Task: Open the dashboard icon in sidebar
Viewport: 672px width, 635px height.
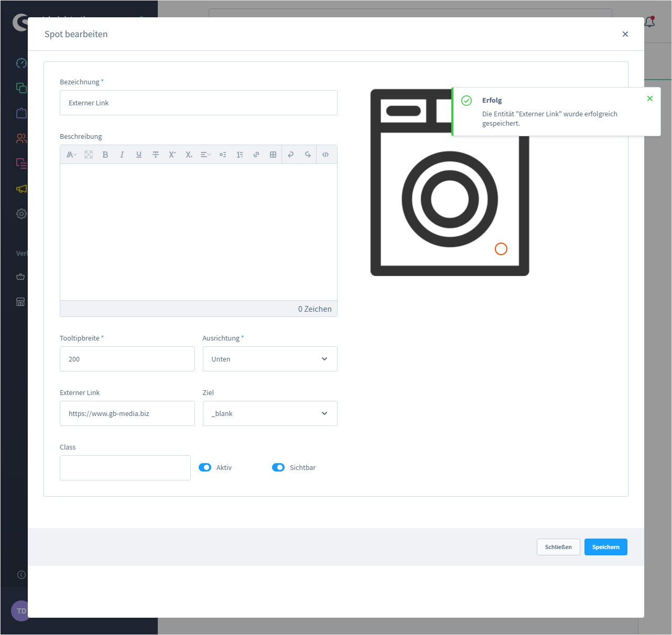Action: 21,63
